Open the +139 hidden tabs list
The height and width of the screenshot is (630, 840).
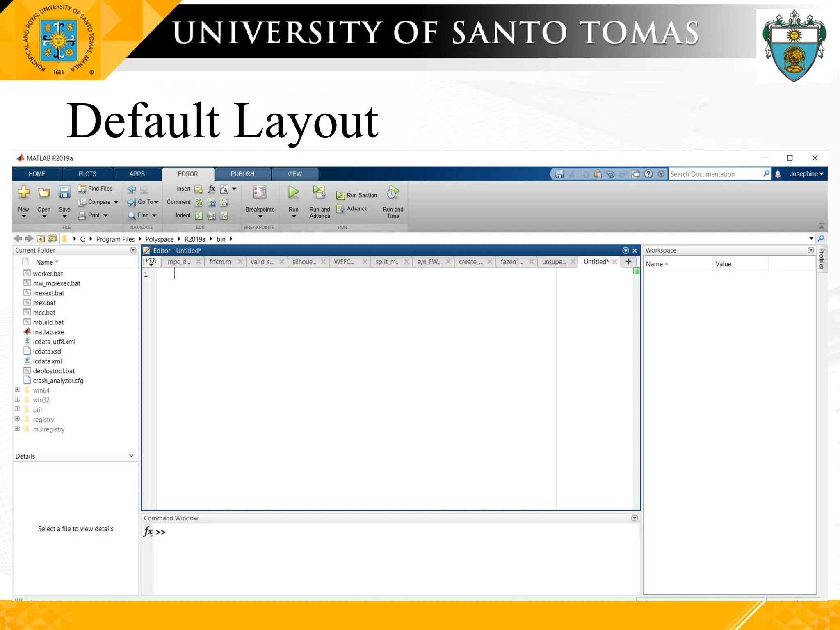(x=151, y=262)
